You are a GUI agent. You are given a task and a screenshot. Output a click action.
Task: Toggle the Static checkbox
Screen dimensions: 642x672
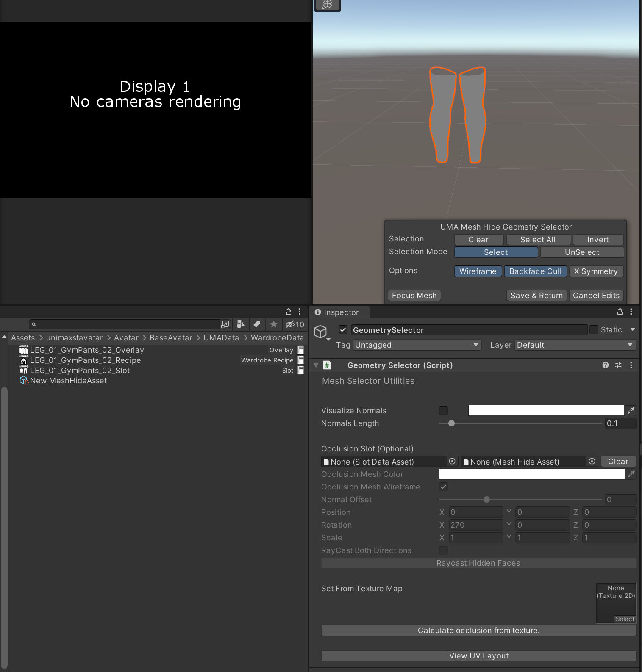[594, 329]
